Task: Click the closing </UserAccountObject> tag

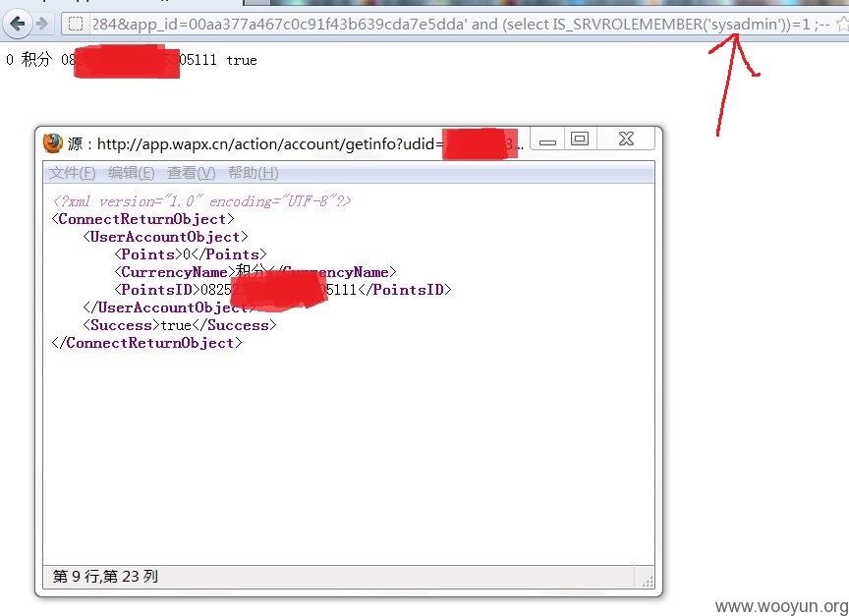Action: coord(169,308)
